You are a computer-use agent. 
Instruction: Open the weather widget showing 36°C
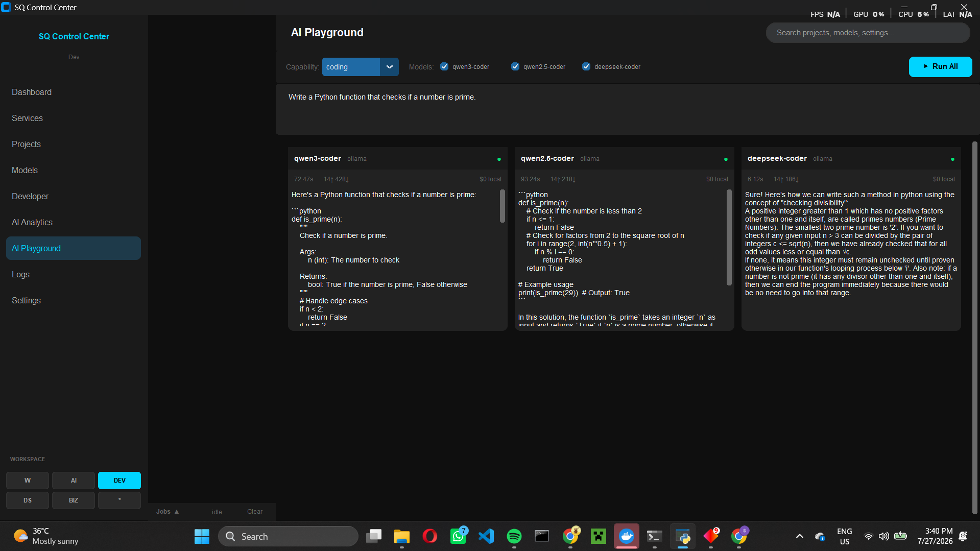[x=46, y=536]
